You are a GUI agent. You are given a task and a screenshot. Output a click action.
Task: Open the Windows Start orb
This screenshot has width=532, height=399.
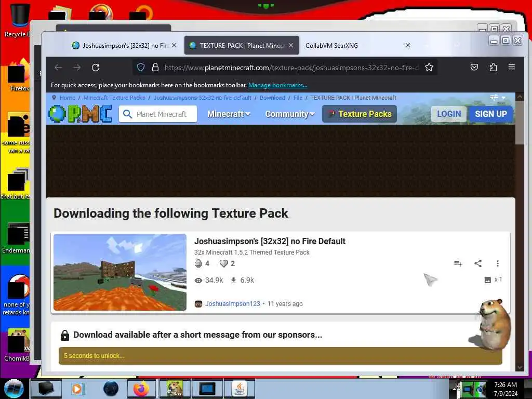tap(14, 389)
